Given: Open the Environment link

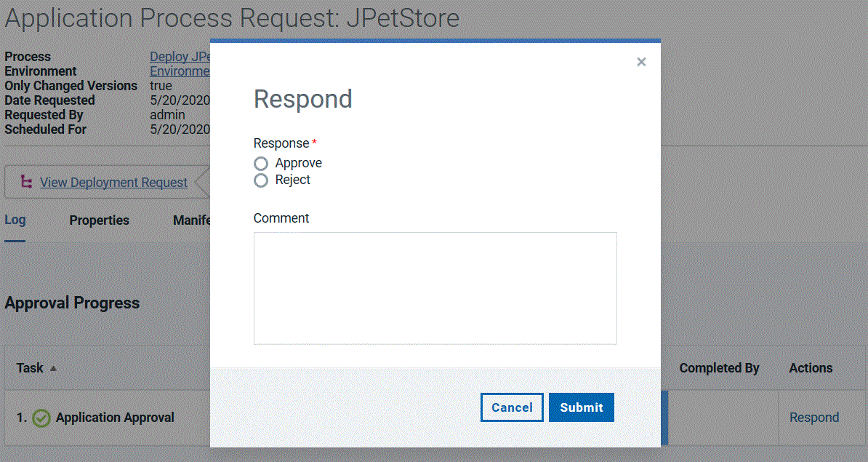Looking at the screenshot, I should 179,71.
